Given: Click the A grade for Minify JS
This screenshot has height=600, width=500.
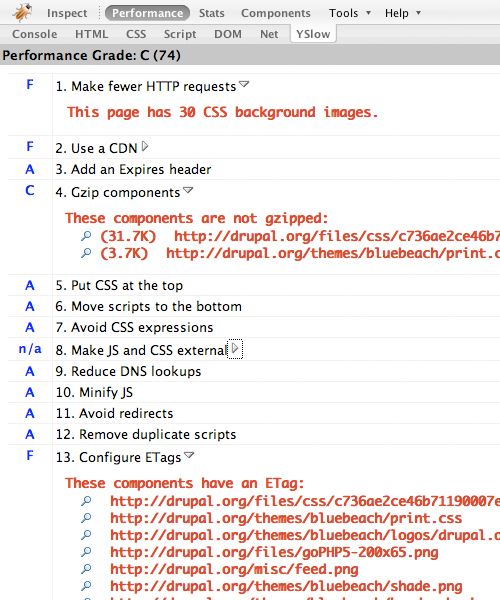Looking at the screenshot, I should tap(30, 392).
